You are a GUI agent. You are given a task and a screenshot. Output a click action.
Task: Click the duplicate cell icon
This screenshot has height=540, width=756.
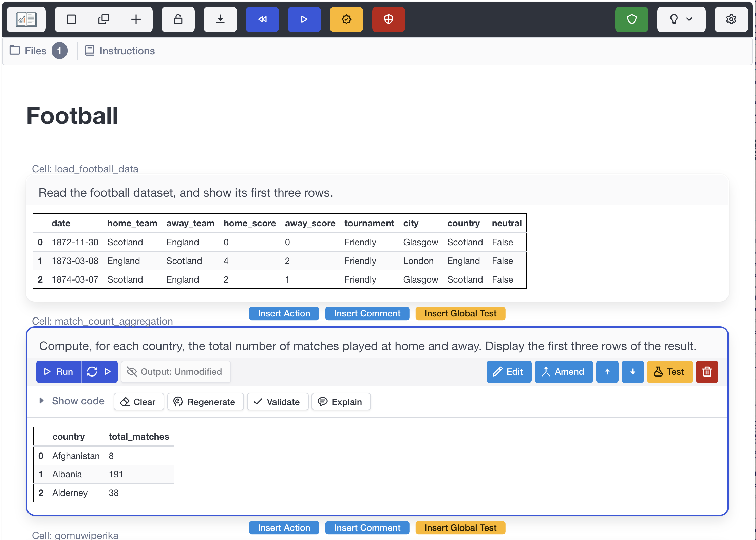(x=103, y=19)
